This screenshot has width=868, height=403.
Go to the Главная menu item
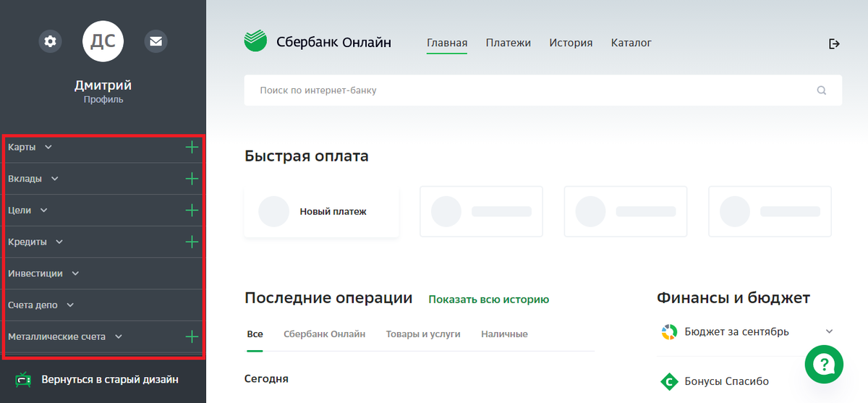click(x=447, y=43)
